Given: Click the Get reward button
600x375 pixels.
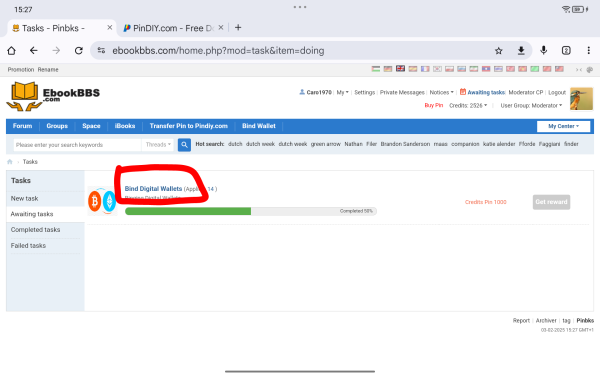Looking at the screenshot, I should point(551,202).
